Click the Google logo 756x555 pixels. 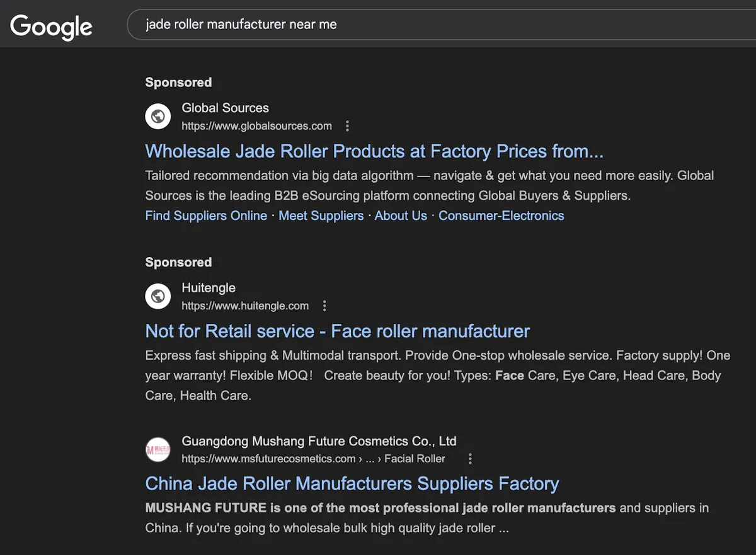(x=52, y=26)
